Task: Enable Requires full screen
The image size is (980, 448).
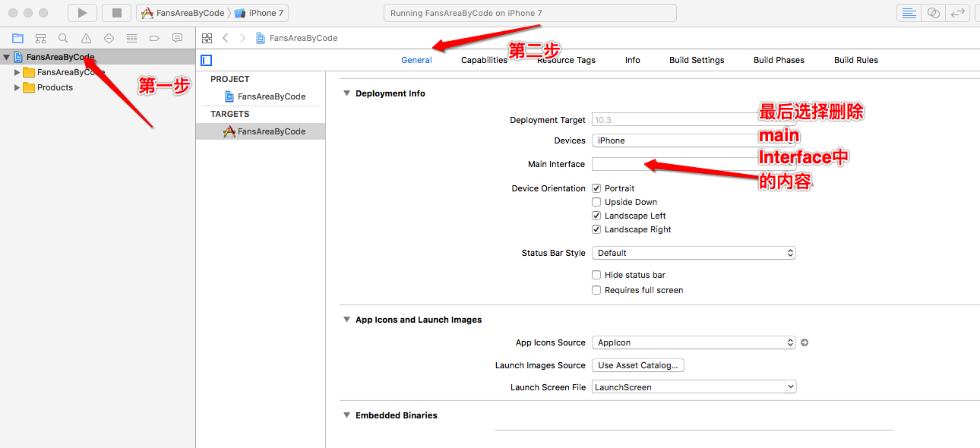Action: 596,290
